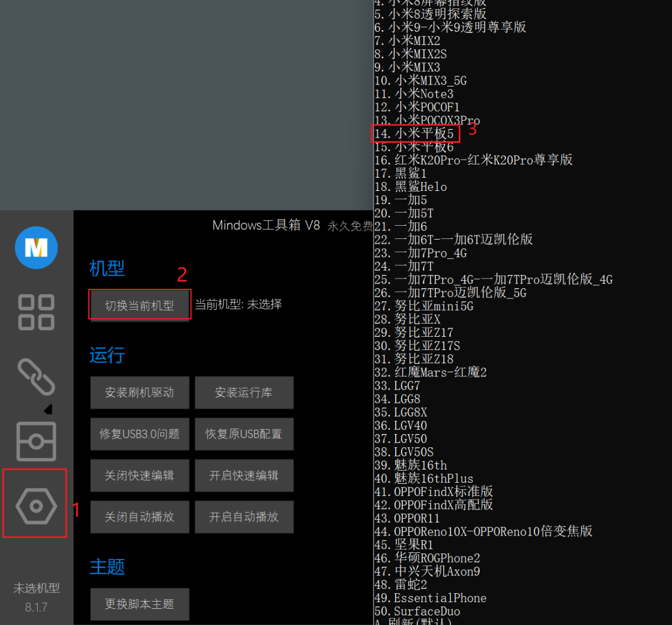The image size is (672, 625).
Task: Click 安装刷机驱动 button
Action: [140, 393]
